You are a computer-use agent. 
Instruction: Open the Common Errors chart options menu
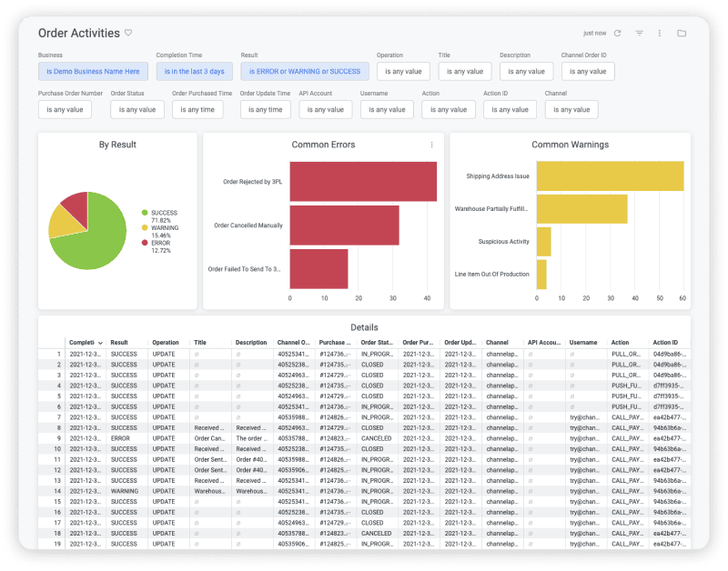[x=432, y=145]
